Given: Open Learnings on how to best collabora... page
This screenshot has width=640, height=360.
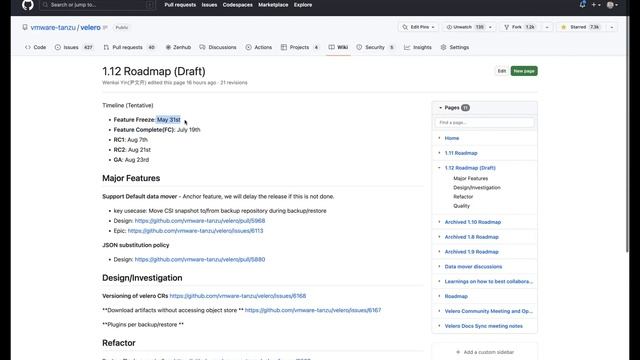Looking at the screenshot, I should click(x=489, y=282).
